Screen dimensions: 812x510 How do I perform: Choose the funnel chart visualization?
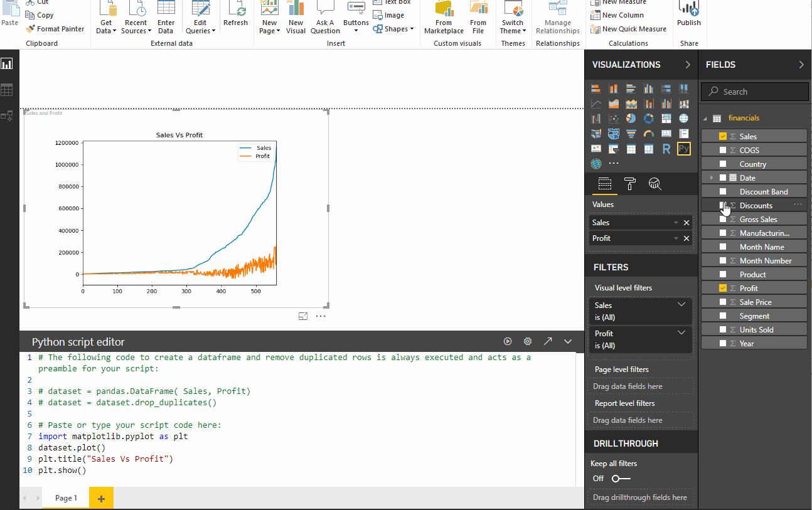(x=631, y=134)
